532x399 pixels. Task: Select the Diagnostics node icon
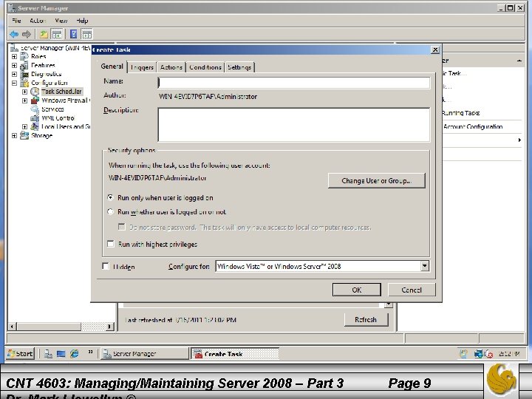click(x=24, y=74)
